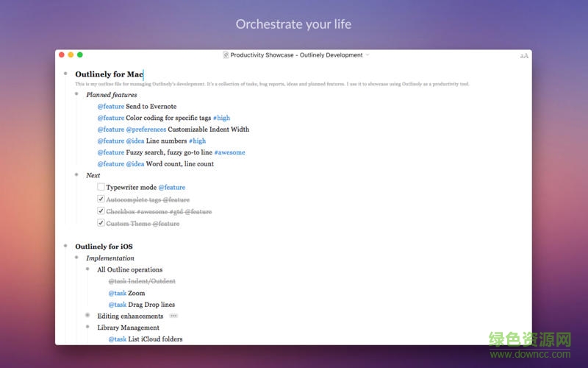Viewport: 588px width, 368px height.
Task: Click the bullet next to Planned features
Action: tap(76, 94)
